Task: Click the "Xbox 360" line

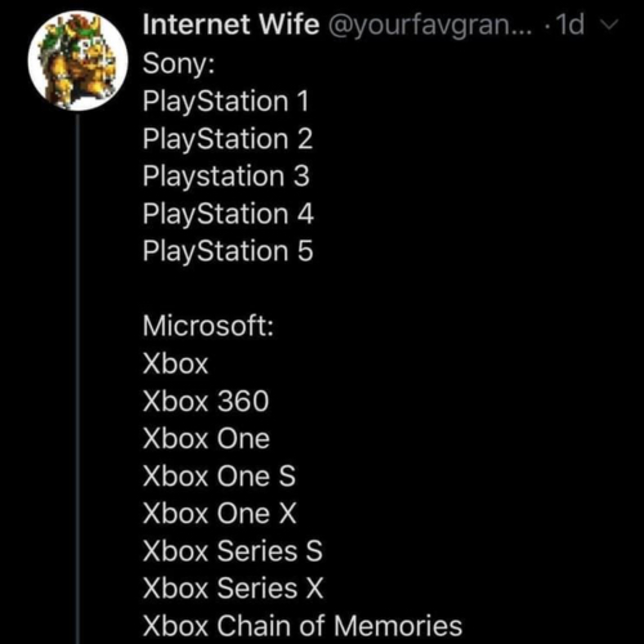Action: 206,401
